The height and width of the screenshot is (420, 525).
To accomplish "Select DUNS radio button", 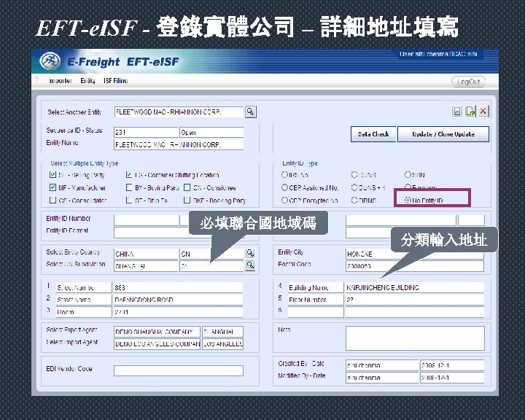I will (354, 174).
